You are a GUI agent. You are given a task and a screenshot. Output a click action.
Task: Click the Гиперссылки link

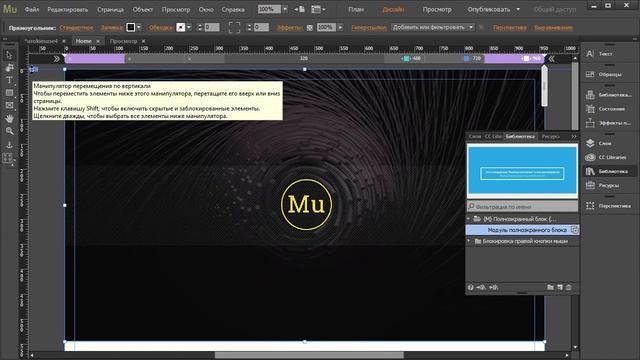coord(369,28)
